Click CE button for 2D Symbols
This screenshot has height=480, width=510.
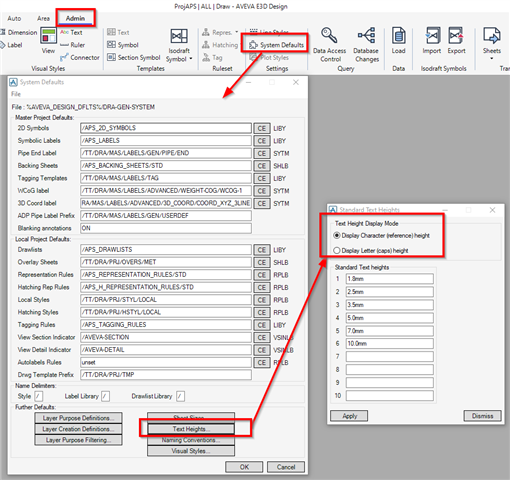click(262, 128)
